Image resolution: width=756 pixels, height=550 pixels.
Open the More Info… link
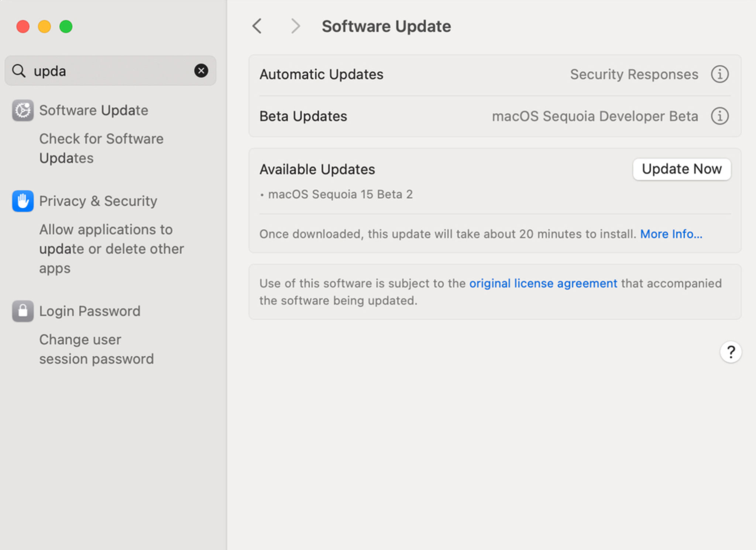pyautogui.click(x=671, y=234)
